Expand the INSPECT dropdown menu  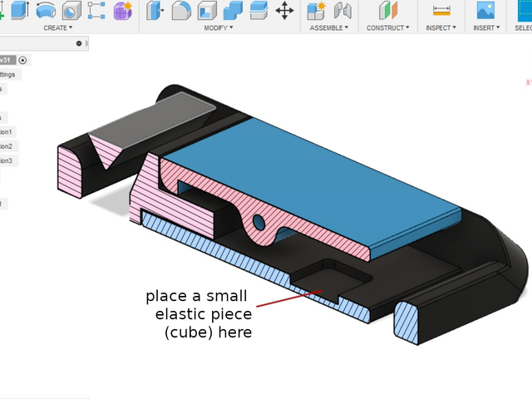pos(441,27)
